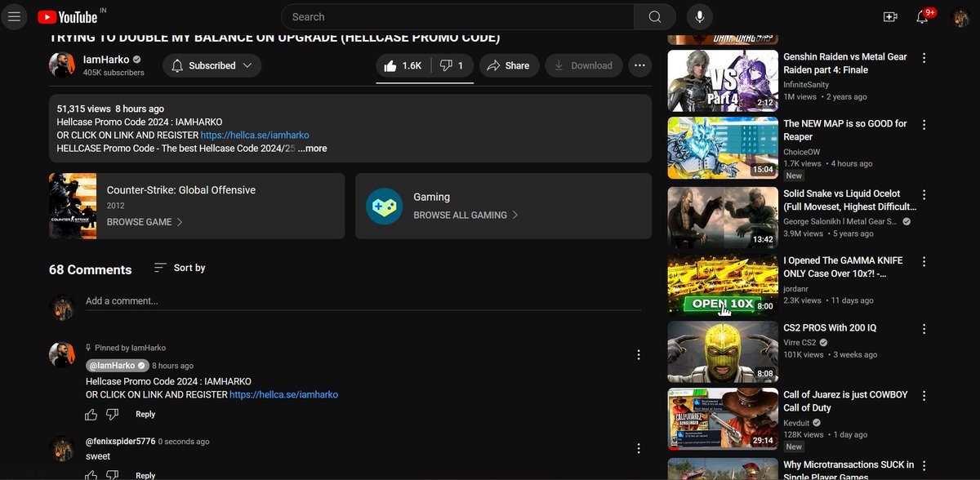Viewport: 980px width, 480px height.
Task: Open Solid Snake vs Liquid Ocelot thumbnail
Action: pos(723,217)
